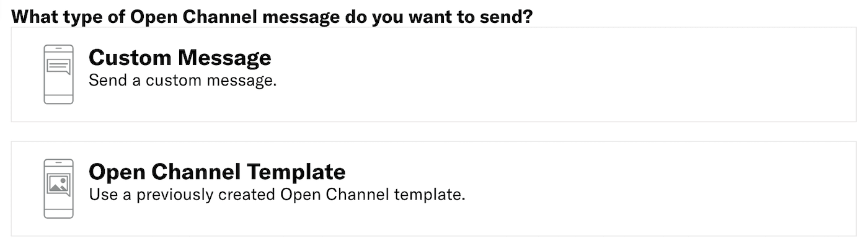
Task: Select the Open Channel Template title
Action: pyautogui.click(x=217, y=172)
